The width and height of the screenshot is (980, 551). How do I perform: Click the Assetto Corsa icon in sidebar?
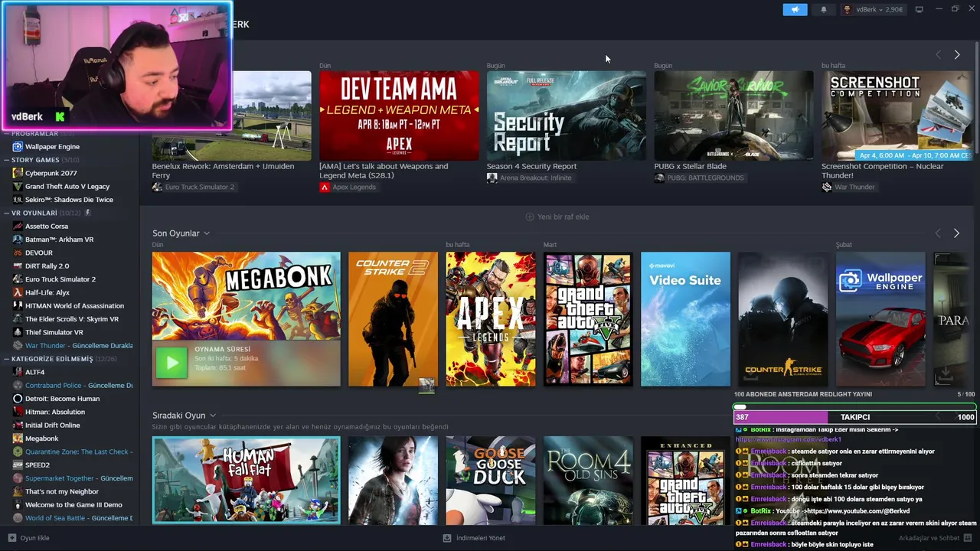point(18,226)
